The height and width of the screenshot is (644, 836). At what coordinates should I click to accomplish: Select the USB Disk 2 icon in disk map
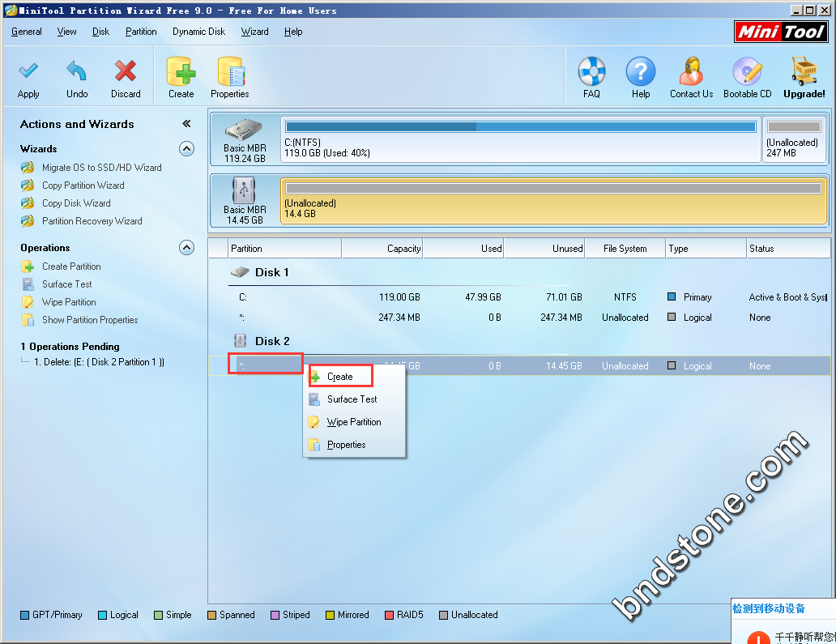(244, 190)
